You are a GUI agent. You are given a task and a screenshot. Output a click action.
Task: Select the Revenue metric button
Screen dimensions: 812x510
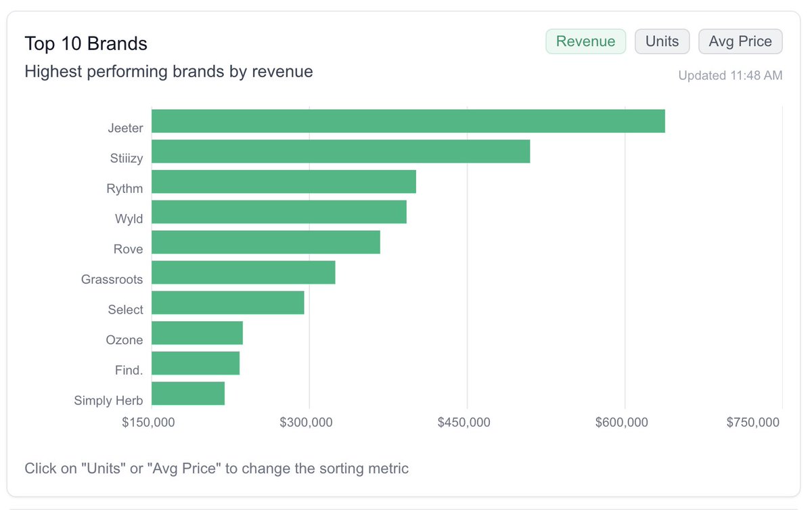tap(586, 41)
